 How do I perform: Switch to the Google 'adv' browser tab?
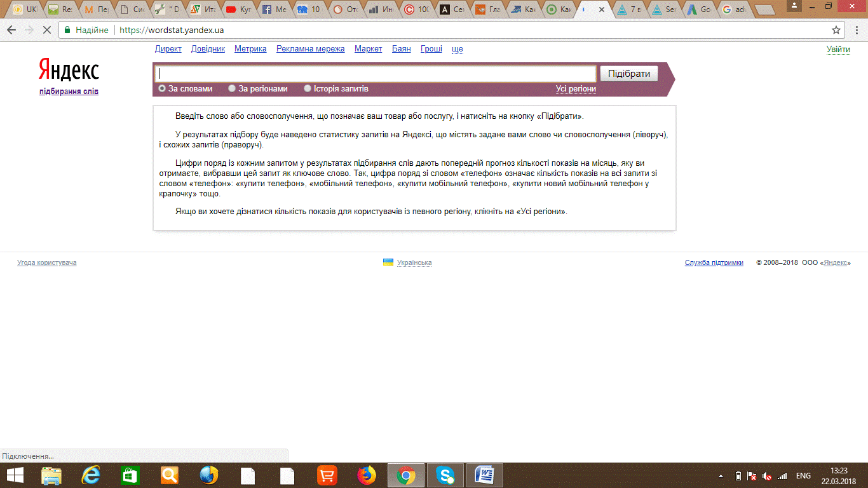coord(733,10)
